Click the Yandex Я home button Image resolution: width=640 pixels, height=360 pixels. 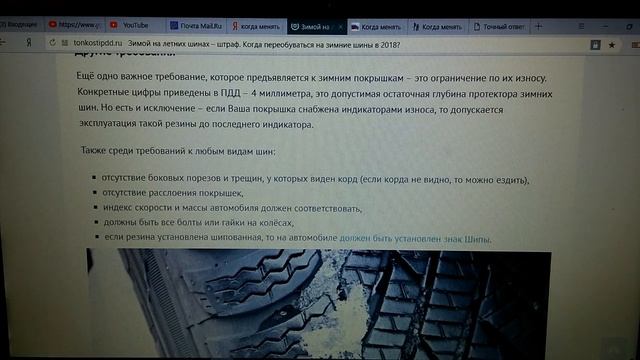29,42
